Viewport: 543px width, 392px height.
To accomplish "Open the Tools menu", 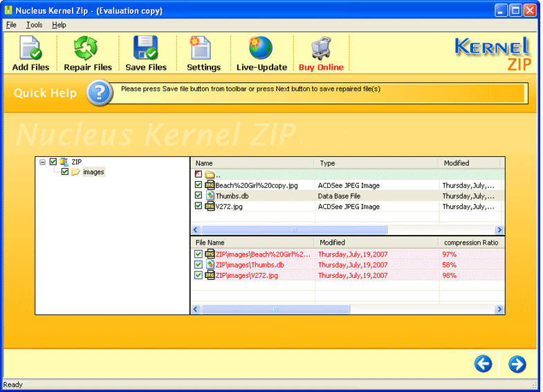I will pyautogui.click(x=35, y=25).
